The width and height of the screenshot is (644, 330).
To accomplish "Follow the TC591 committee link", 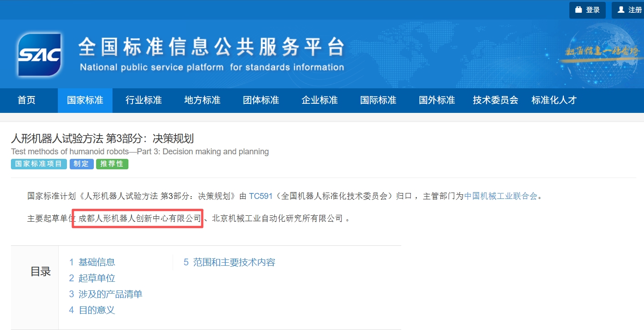I will click(261, 196).
